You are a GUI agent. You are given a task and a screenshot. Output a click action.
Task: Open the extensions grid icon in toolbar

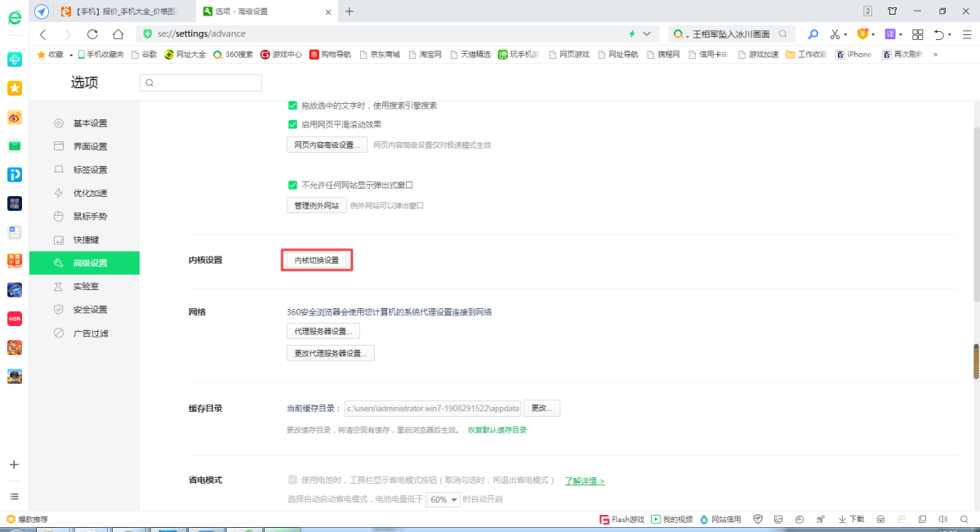917,34
